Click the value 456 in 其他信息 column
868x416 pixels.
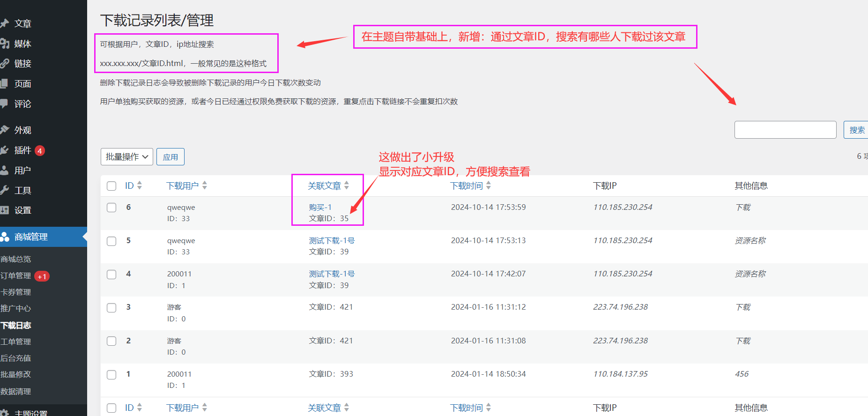[x=742, y=374]
